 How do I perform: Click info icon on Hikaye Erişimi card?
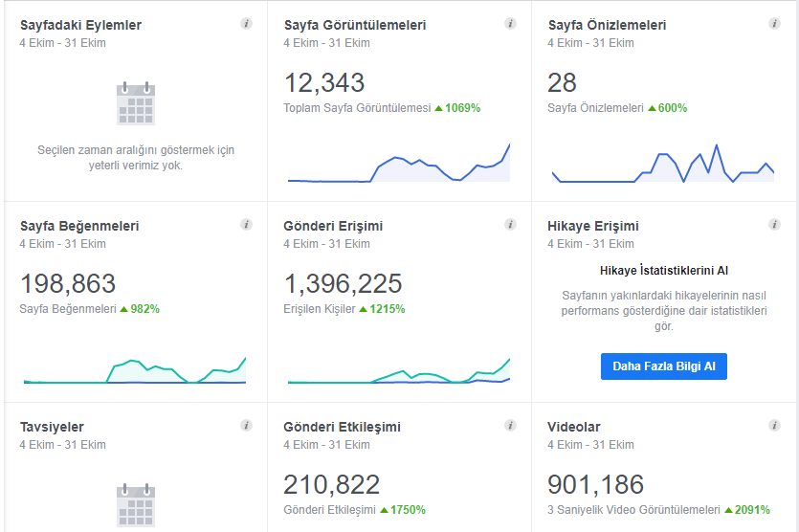(774, 224)
